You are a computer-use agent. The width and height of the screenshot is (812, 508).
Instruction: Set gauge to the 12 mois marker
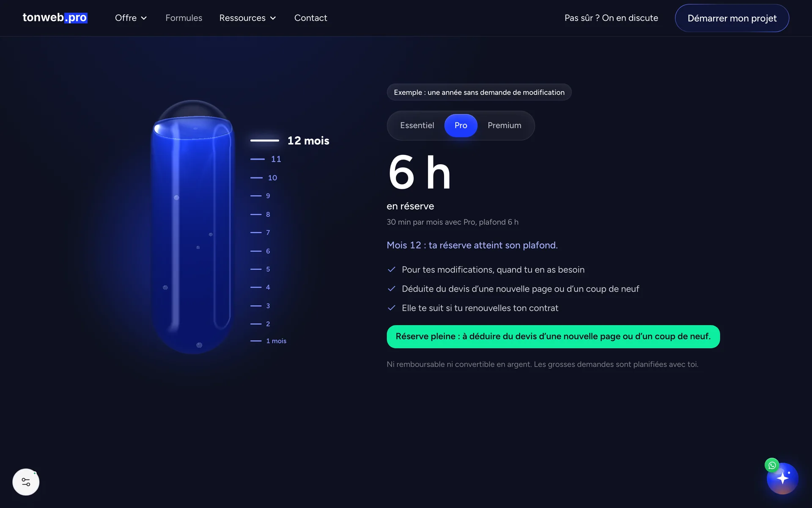(x=290, y=141)
